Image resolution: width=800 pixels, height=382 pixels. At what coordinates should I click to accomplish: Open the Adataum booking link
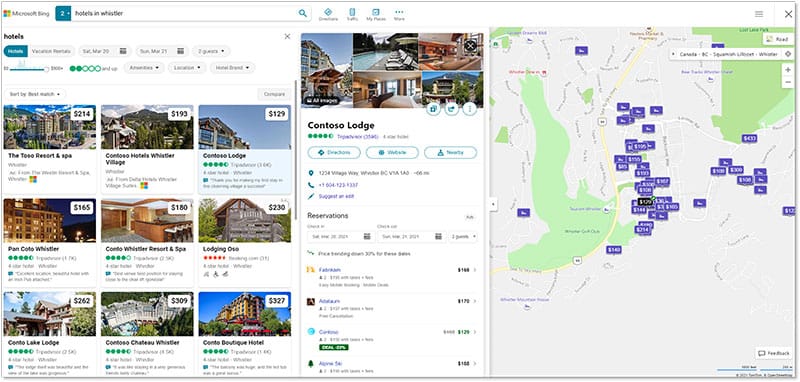click(x=330, y=301)
